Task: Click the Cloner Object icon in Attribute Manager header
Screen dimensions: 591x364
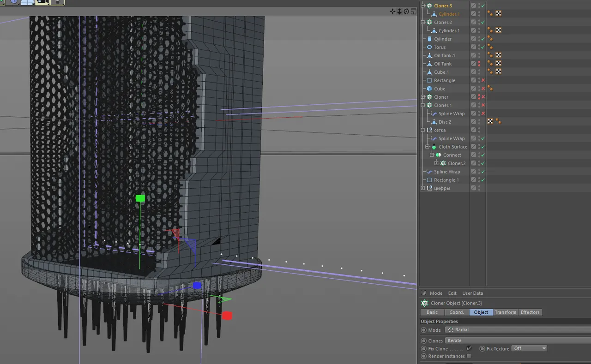Action: point(425,303)
